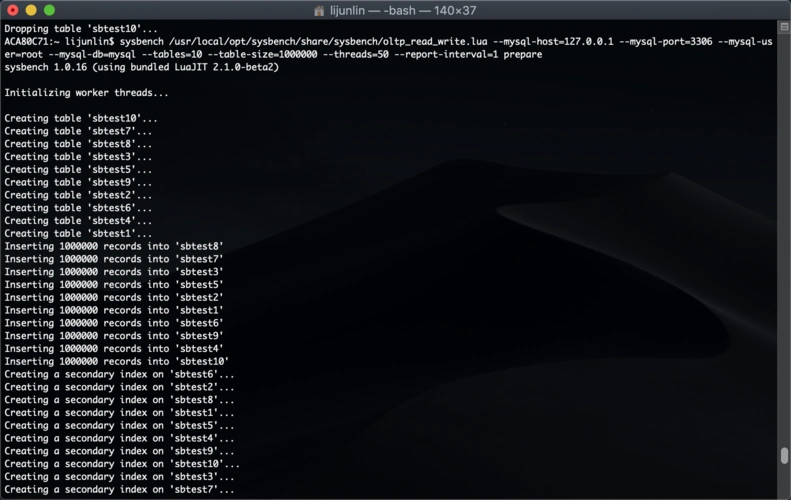Viewport: 791px width, 500px height.
Task: Click "Inserting 1000000 records into 'sbtest8'"
Action: [x=114, y=246]
